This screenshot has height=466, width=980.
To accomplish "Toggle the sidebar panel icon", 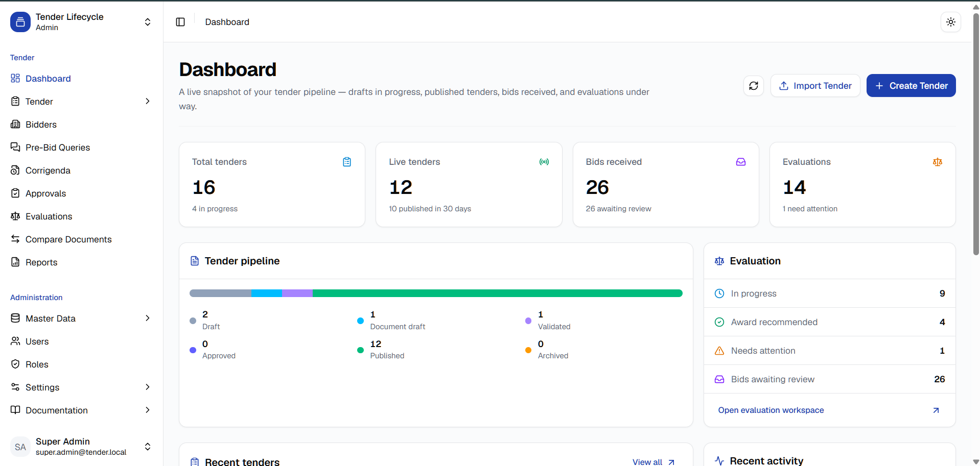I will (x=180, y=22).
